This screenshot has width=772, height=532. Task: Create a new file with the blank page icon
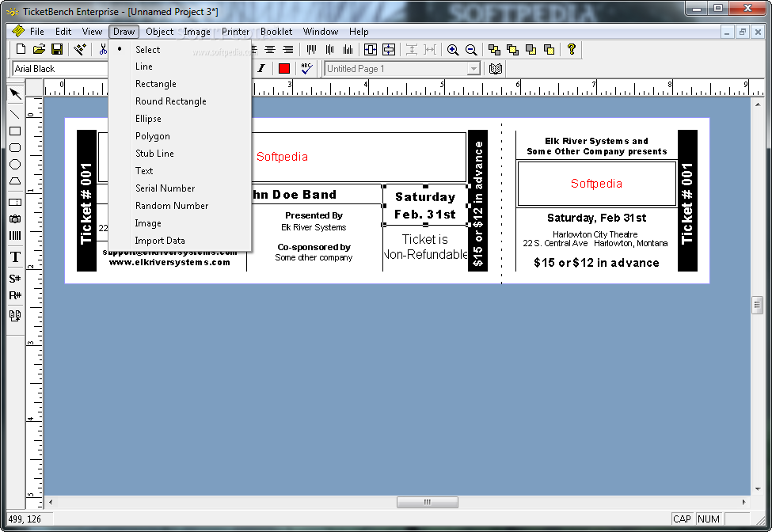21,49
